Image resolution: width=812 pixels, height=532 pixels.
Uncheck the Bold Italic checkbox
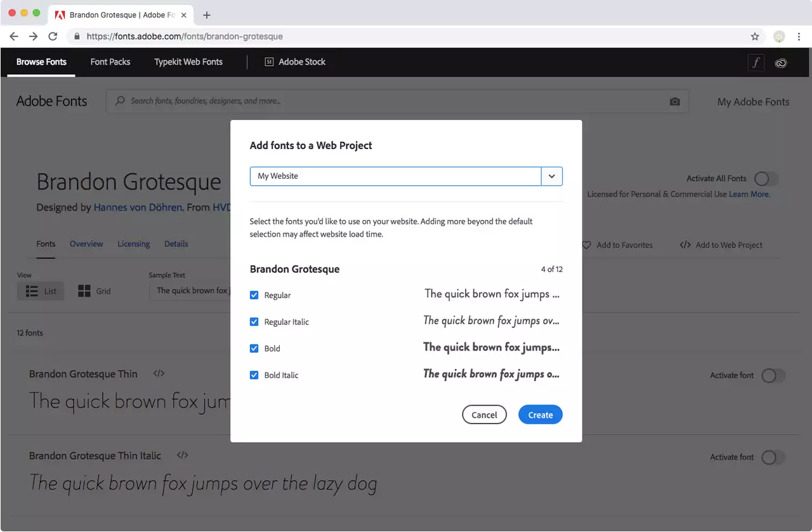(x=254, y=375)
